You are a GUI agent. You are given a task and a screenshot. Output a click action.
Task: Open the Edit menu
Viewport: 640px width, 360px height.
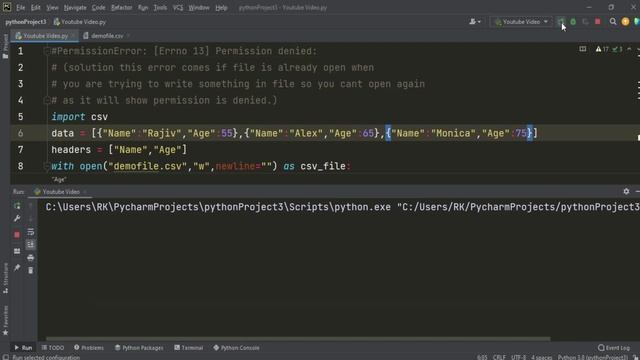36,7
